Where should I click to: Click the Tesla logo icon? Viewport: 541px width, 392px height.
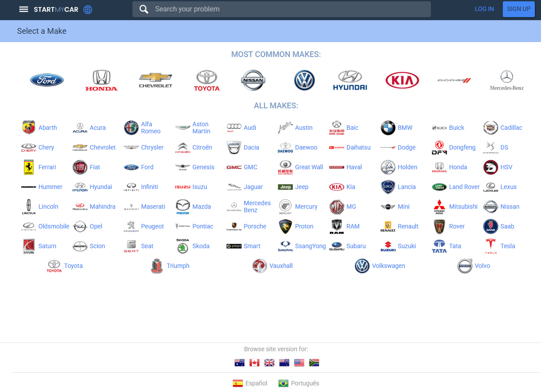point(491,246)
